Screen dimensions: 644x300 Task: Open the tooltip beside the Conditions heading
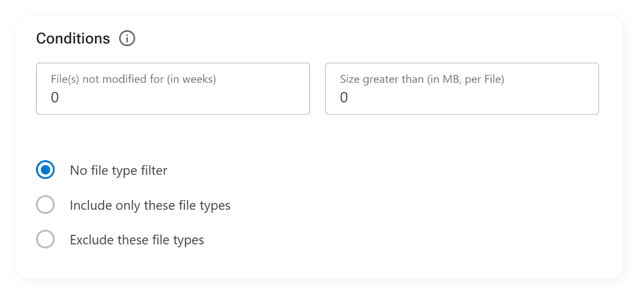(x=127, y=38)
